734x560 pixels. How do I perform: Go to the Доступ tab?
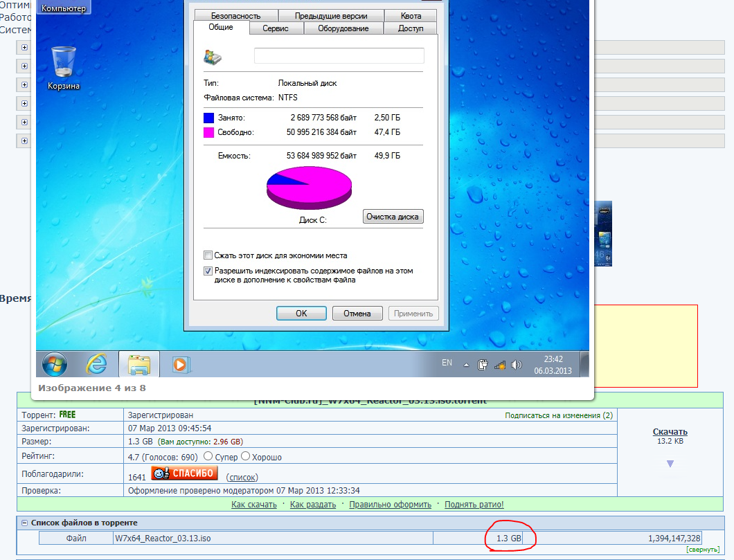coord(411,28)
